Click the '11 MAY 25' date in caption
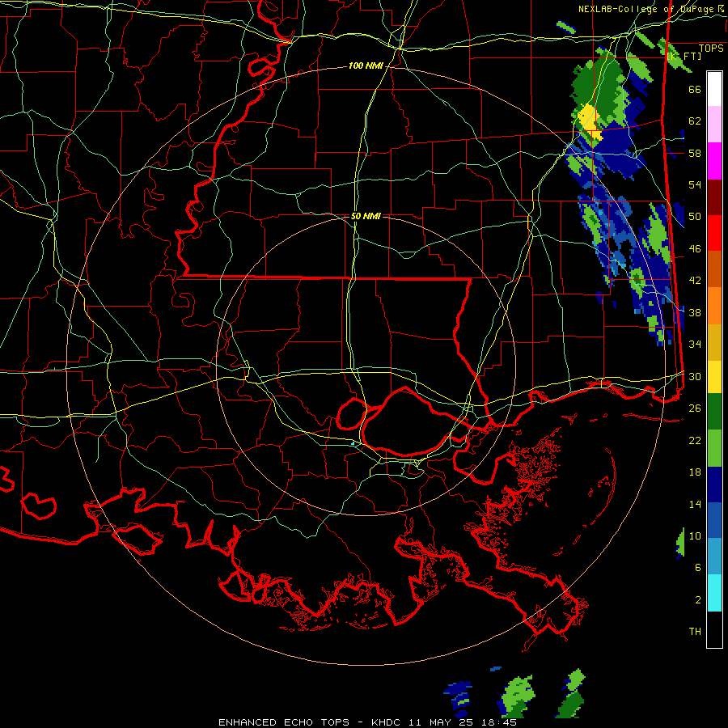Viewport: 728px width, 728px height. (440, 722)
